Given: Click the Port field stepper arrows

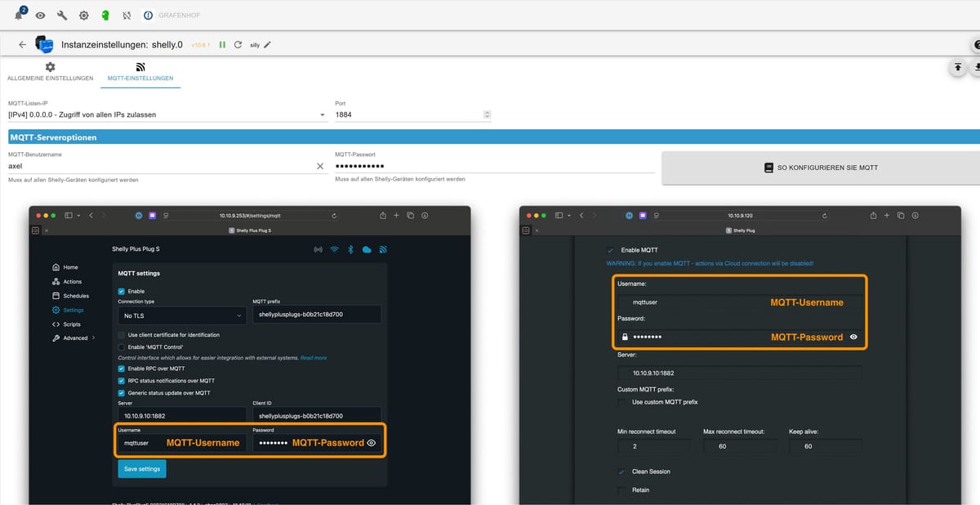Looking at the screenshot, I should pos(488,115).
